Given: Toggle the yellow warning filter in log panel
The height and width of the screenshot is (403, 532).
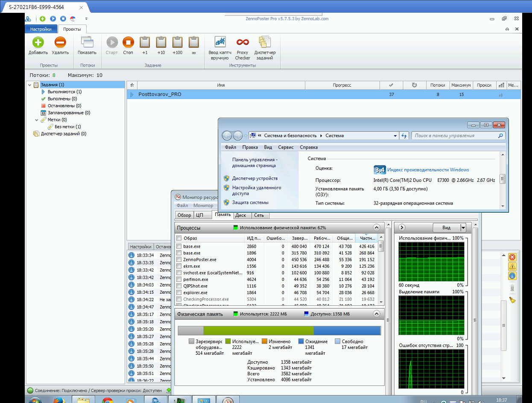Looking at the screenshot, I should point(512,266).
